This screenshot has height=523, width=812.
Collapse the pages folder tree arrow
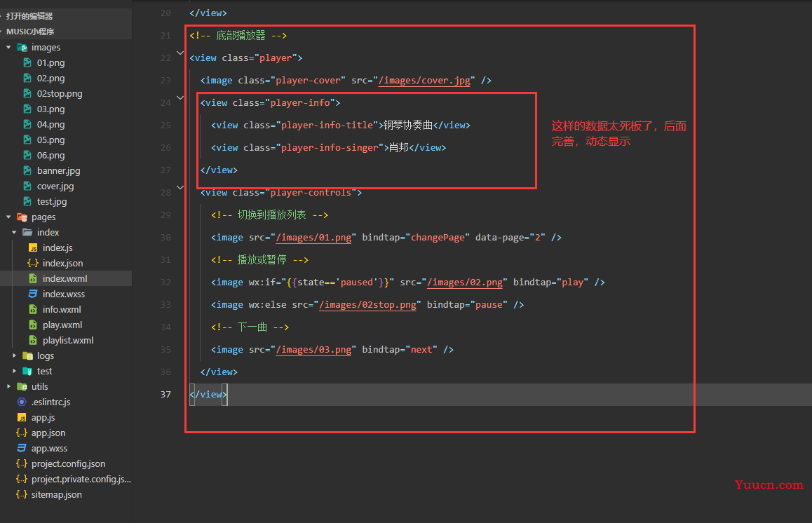pos(8,217)
